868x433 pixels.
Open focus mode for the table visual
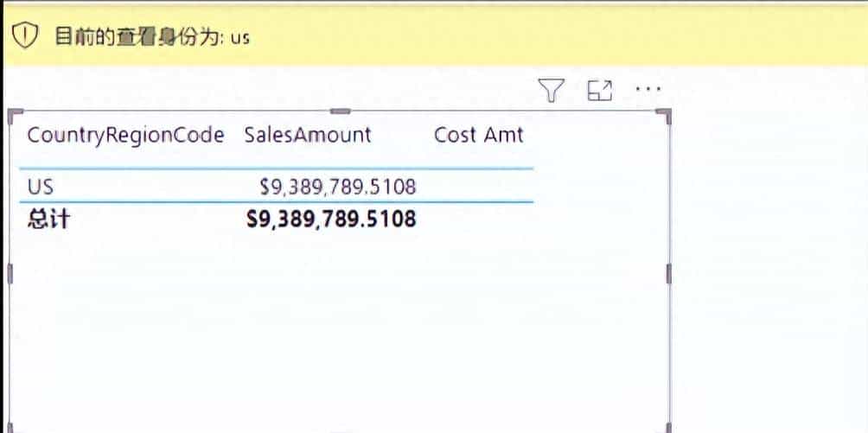click(599, 90)
